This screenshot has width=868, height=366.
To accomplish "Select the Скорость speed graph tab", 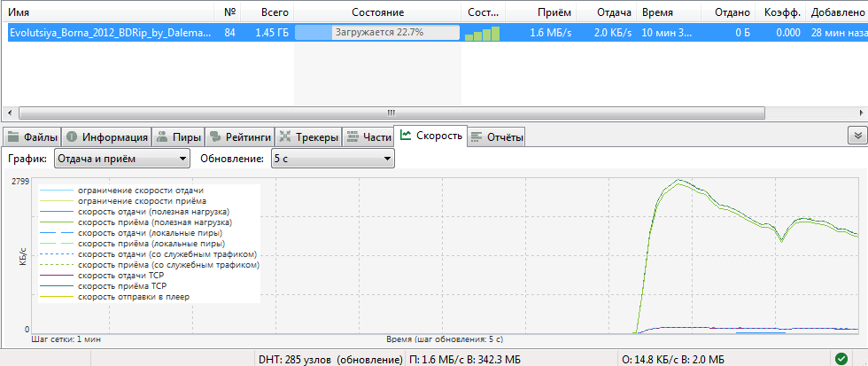I will click(x=430, y=136).
